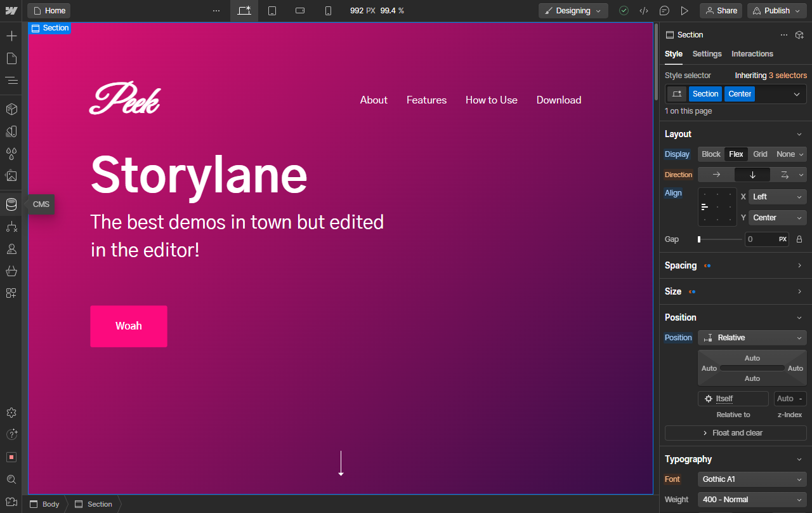This screenshot has width=812, height=513.
Task: Open the comments bubble icon
Action: (664, 11)
